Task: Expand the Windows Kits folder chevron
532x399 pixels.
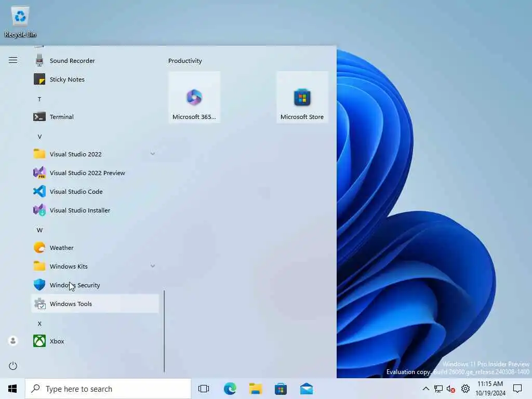Action: (153, 267)
